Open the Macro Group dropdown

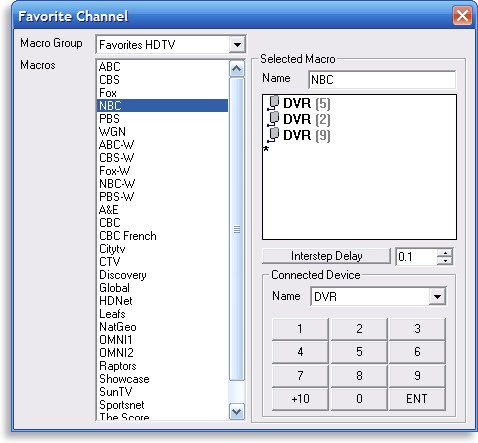point(237,44)
